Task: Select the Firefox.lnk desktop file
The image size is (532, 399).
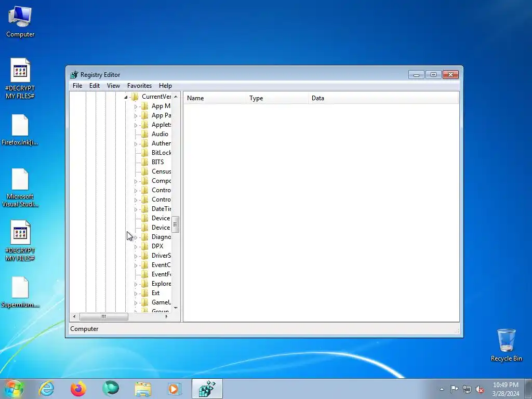Action: [20, 130]
